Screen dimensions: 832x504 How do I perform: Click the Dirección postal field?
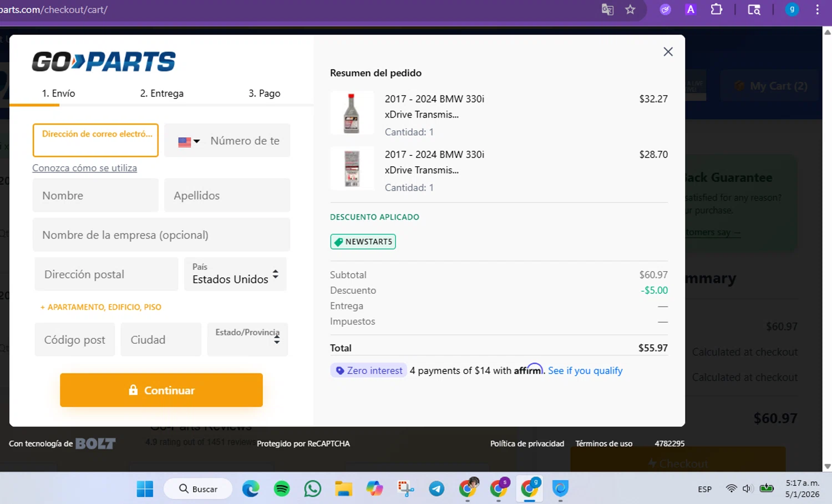[x=106, y=274]
